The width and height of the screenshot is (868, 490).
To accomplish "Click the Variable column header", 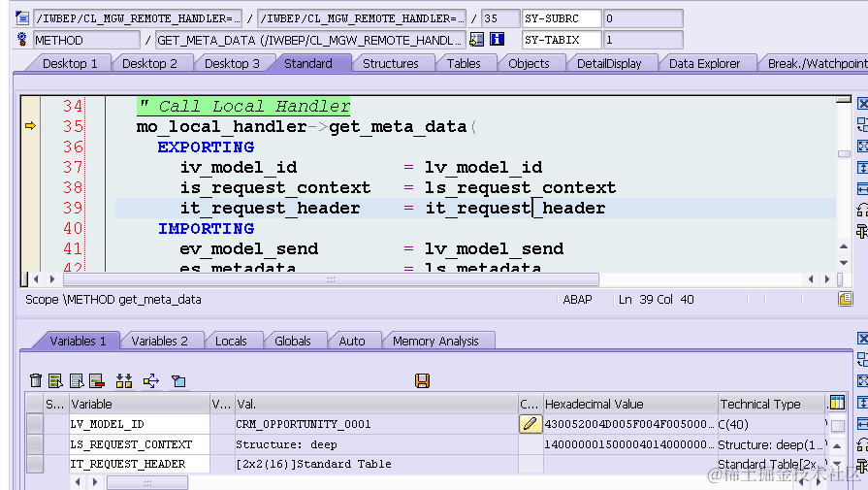I will (x=140, y=405).
